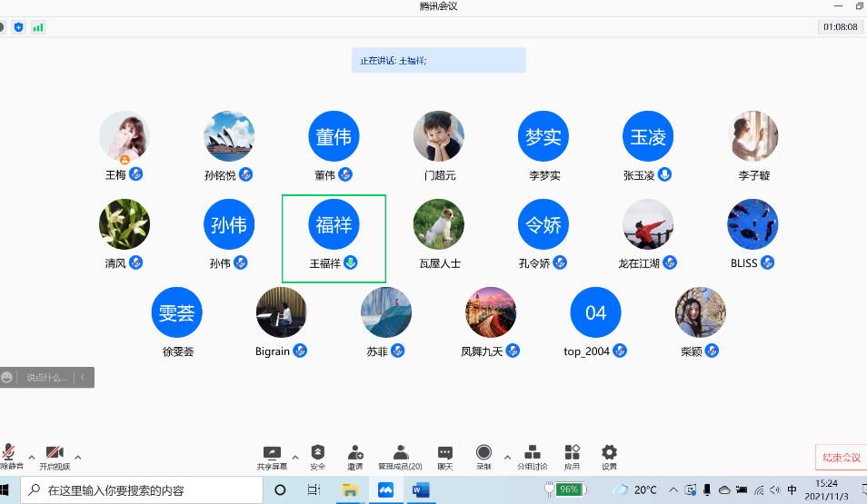This screenshot has width=867, height=504.
Task: Click the green network signal strength icon
Action: [38, 27]
